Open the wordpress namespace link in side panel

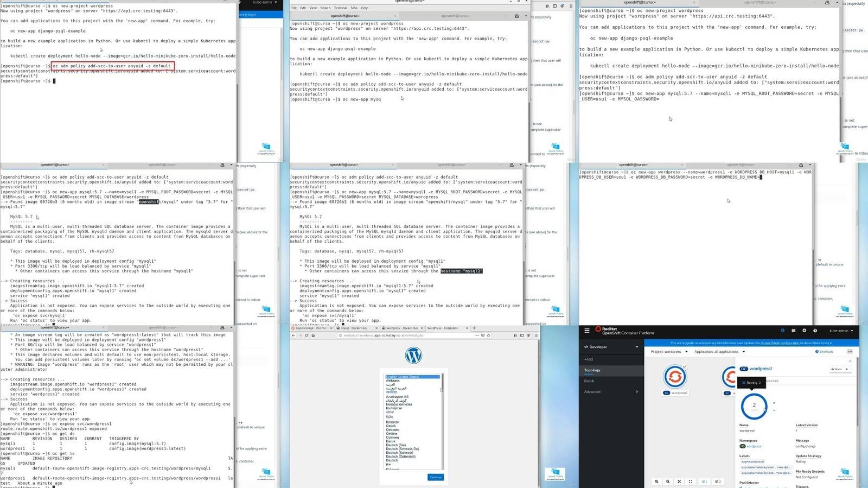pos(754,446)
